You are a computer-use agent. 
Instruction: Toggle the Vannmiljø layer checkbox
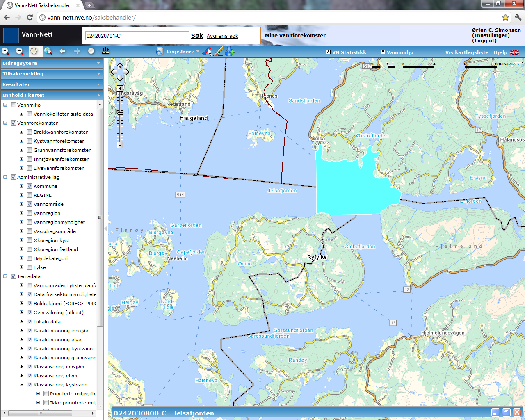(13, 105)
